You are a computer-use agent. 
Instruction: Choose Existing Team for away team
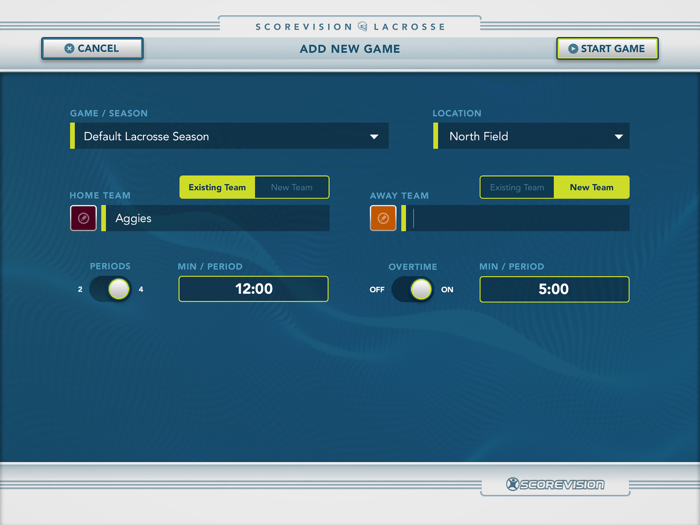(x=517, y=187)
